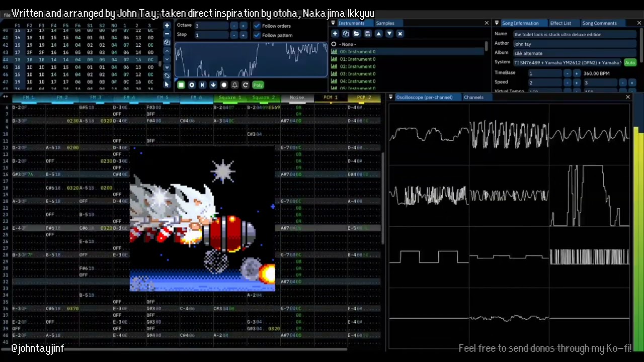Move the instrument down in the list
This screenshot has width=644, height=362.
389,34
